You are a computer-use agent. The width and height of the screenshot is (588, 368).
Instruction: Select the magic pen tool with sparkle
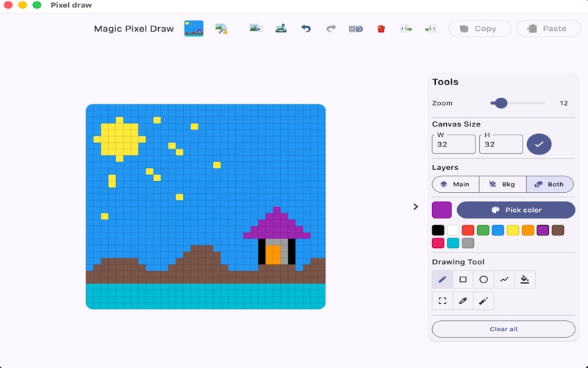[484, 301]
